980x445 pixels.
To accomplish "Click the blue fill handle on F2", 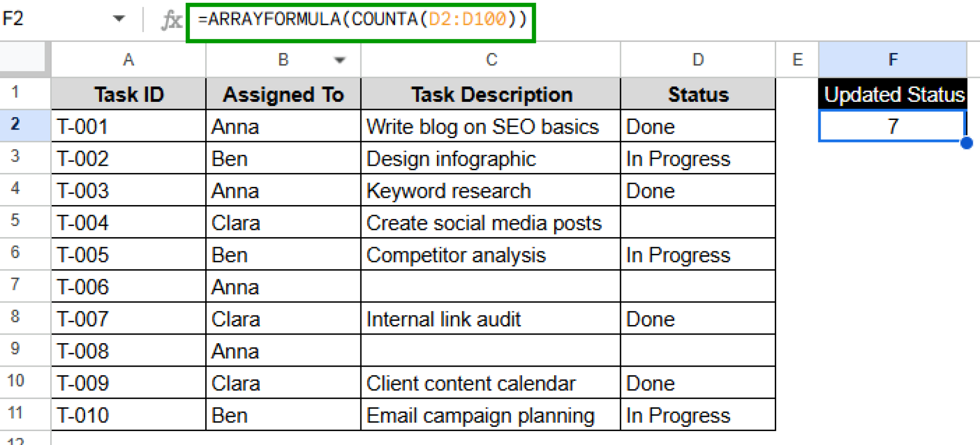I will pyautogui.click(x=968, y=142).
